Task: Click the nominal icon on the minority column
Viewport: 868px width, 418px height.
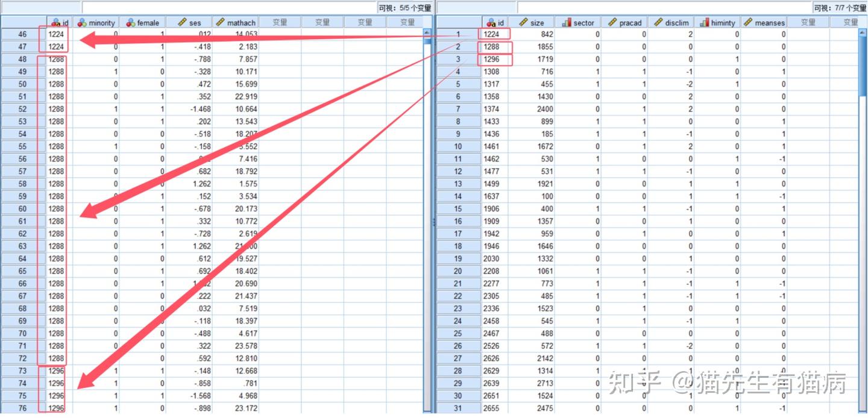Action: [x=83, y=22]
